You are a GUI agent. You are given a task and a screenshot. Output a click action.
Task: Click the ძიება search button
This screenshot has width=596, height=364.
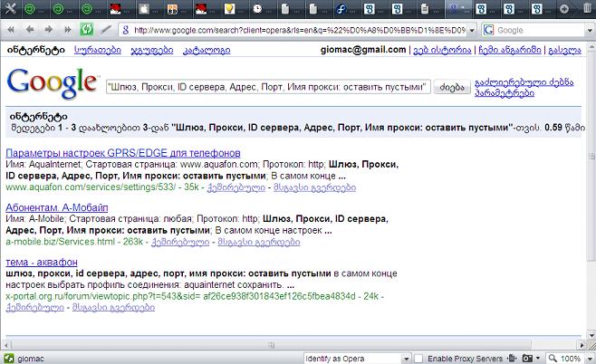[x=452, y=87]
